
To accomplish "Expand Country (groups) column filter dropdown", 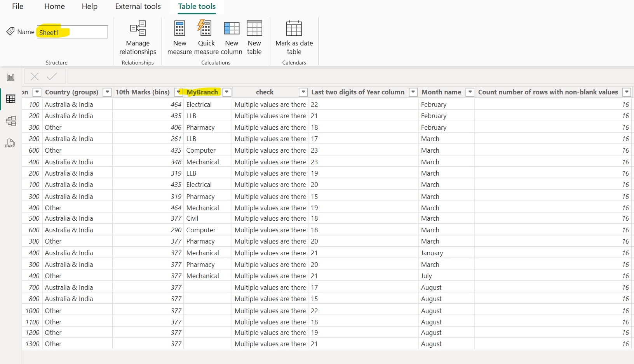I will tap(107, 92).
